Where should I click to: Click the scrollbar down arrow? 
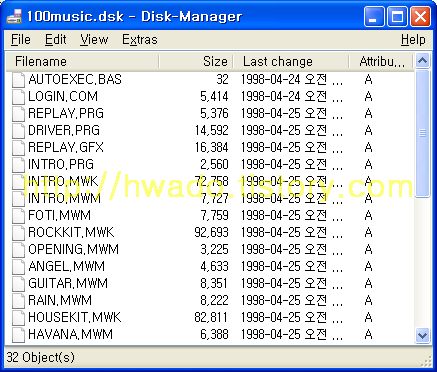coord(423,335)
